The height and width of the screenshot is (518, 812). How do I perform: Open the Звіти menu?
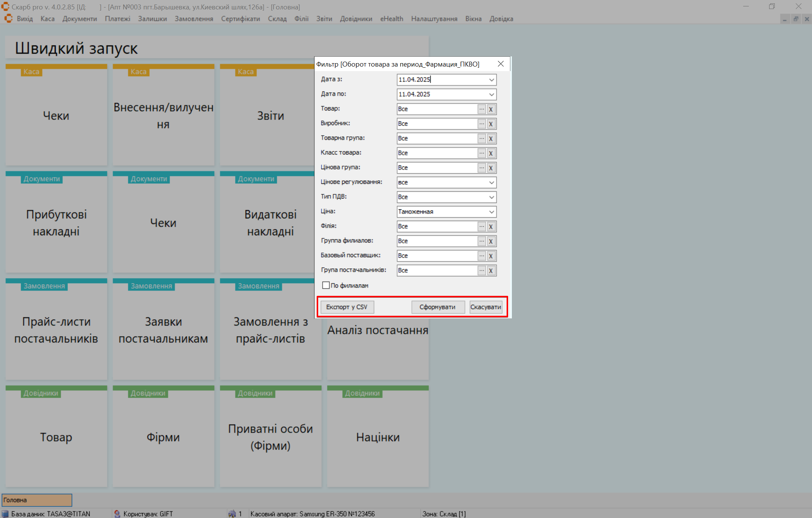(324, 19)
